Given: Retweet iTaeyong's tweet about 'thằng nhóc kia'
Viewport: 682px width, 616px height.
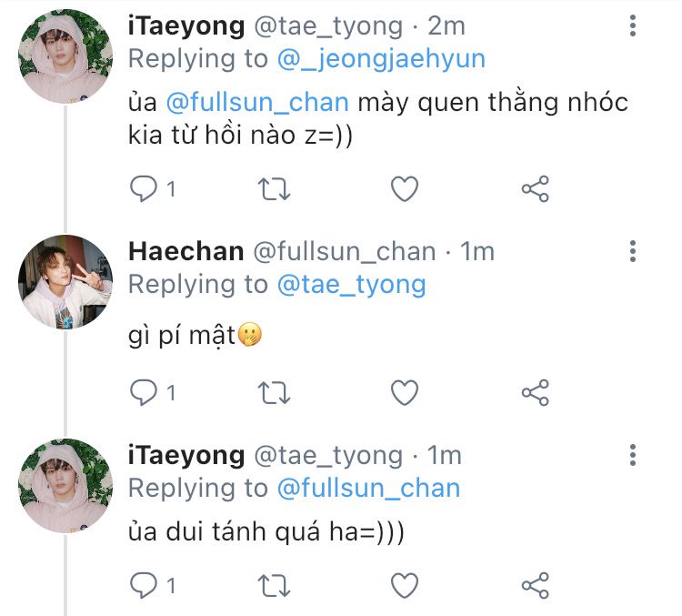Looking at the screenshot, I should click(274, 189).
